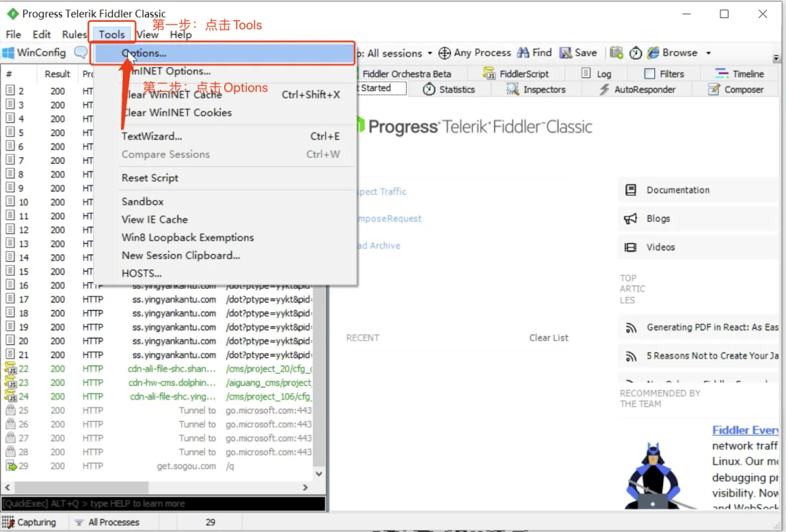This screenshot has width=786, height=532.
Task: Choose View IE Cache
Action: pyautogui.click(x=224, y=219)
